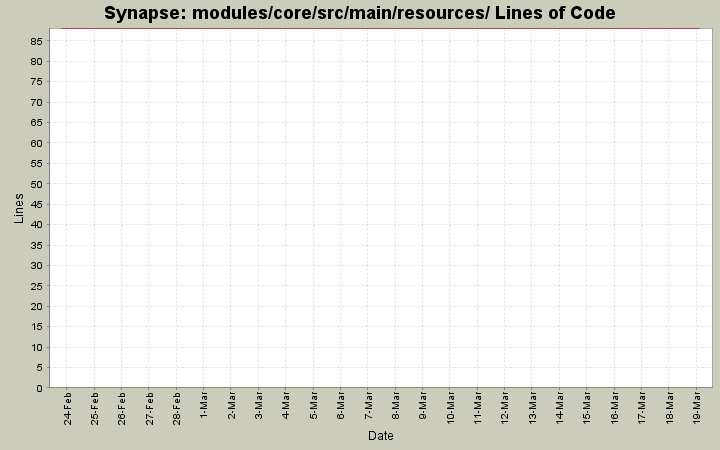Click the '20' value on Lines axis
The image size is (720, 450).
[37, 307]
